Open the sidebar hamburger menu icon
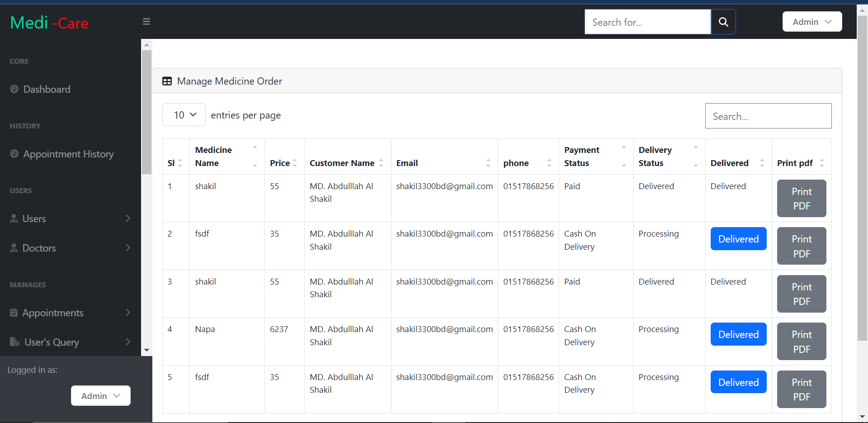The image size is (868, 423). coord(146,21)
